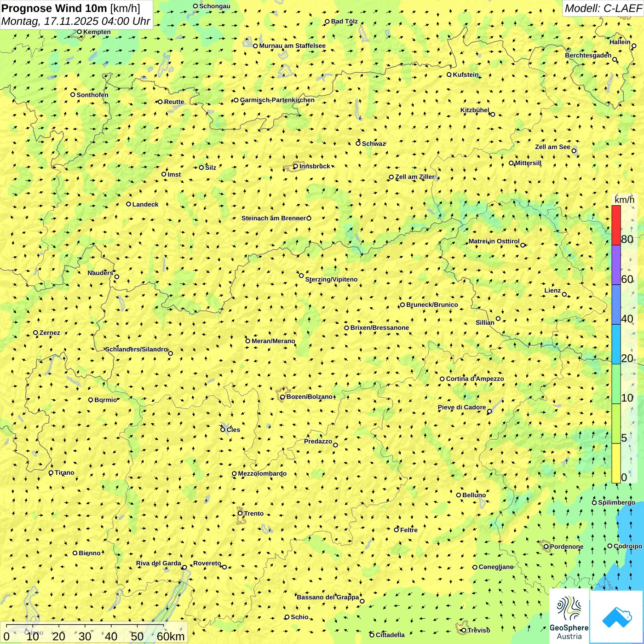Click the 'Zell am Ziller' label

[x=414, y=177]
